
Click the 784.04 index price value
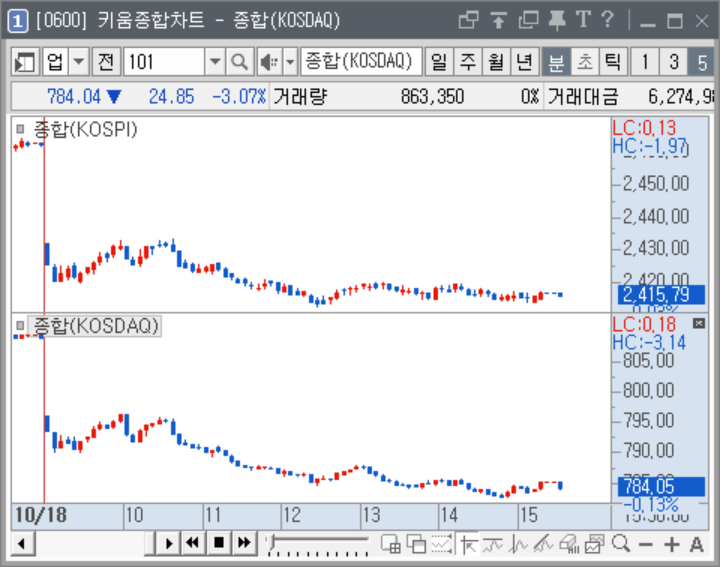coord(74,96)
